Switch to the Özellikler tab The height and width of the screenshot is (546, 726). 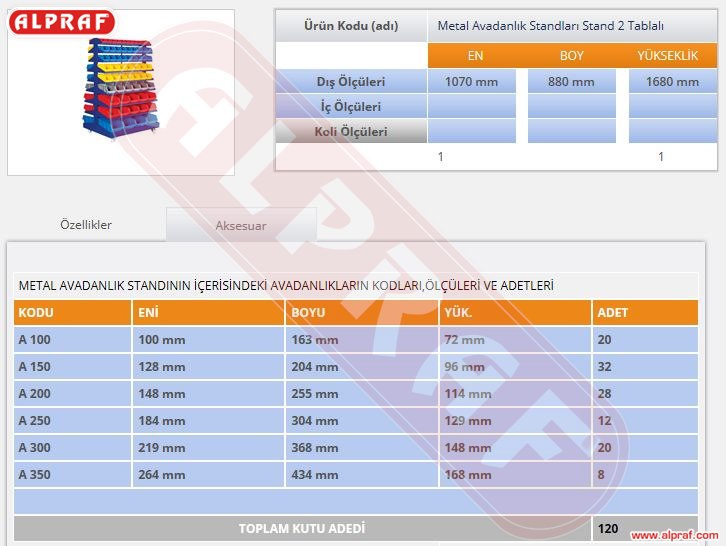pyautogui.click(x=86, y=225)
